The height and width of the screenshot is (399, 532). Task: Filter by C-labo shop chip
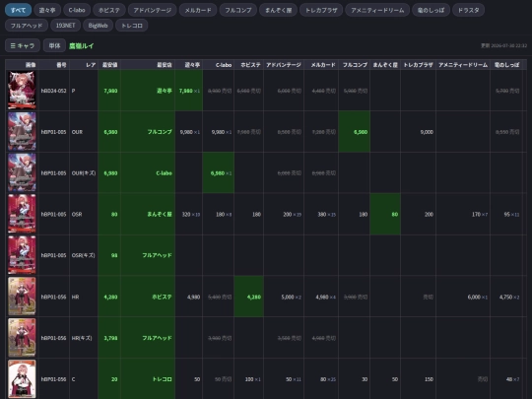pyautogui.click(x=77, y=10)
